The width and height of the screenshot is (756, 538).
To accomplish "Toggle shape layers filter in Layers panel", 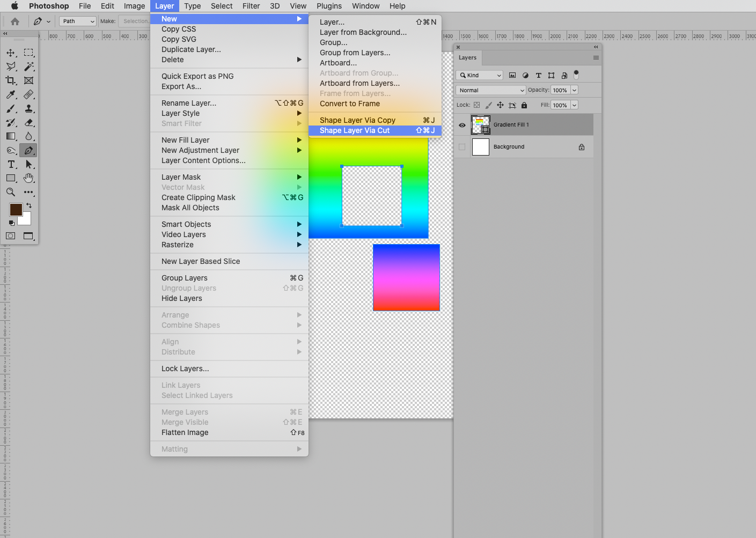I will point(551,75).
